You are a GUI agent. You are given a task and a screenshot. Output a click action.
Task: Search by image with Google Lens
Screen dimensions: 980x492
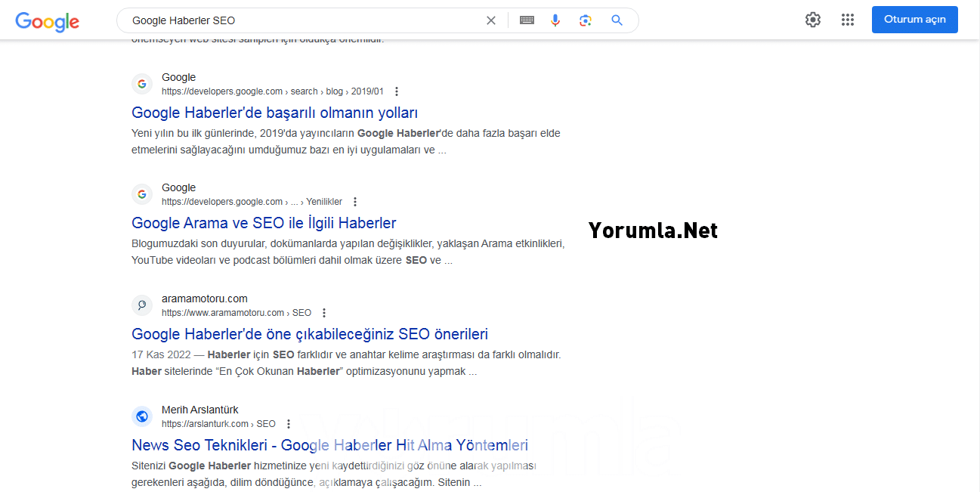(586, 20)
